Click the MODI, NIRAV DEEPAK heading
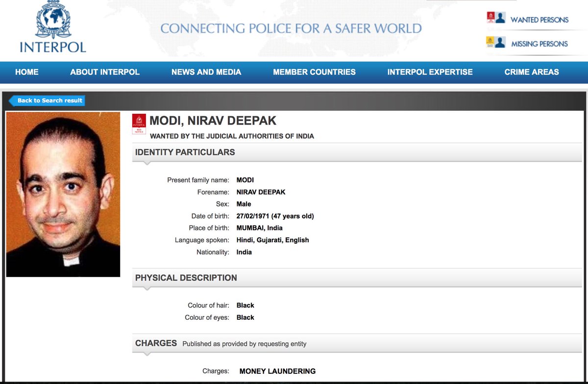This screenshot has height=384, width=588. [213, 121]
